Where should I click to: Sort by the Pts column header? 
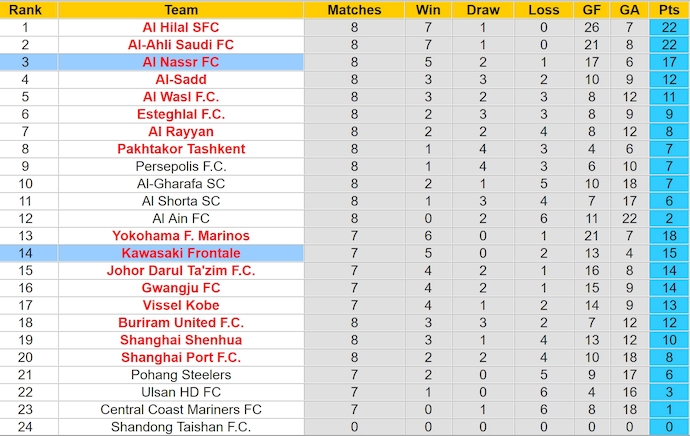(x=669, y=10)
